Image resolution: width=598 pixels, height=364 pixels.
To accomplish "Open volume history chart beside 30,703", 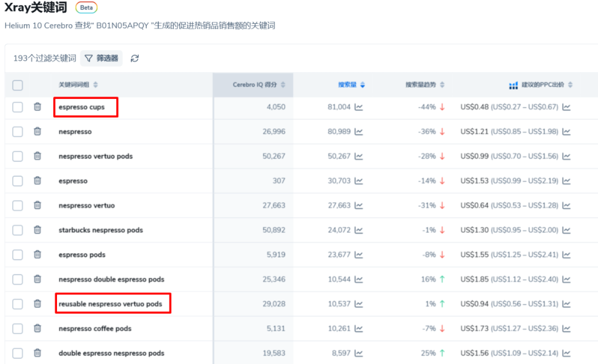I will coord(358,181).
